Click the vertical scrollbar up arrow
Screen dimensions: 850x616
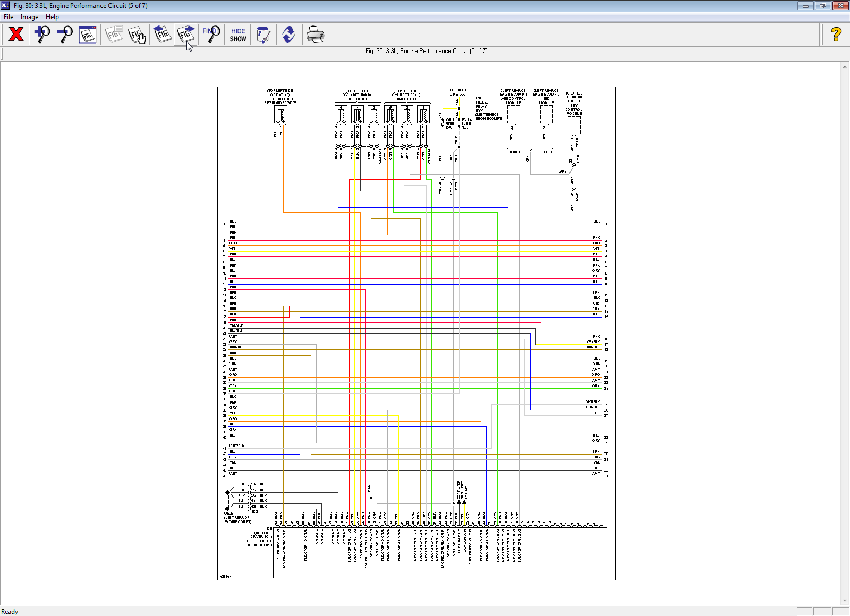[x=845, y=67]
